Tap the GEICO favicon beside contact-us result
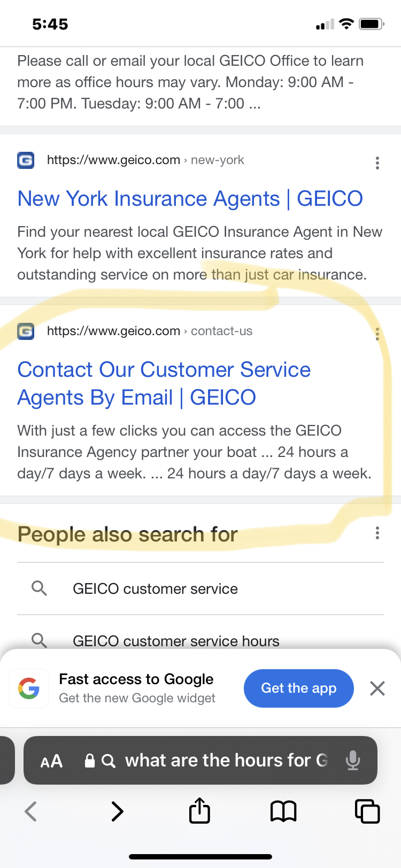The width and height of the screenshot is (401, 868). pos(26,331)
